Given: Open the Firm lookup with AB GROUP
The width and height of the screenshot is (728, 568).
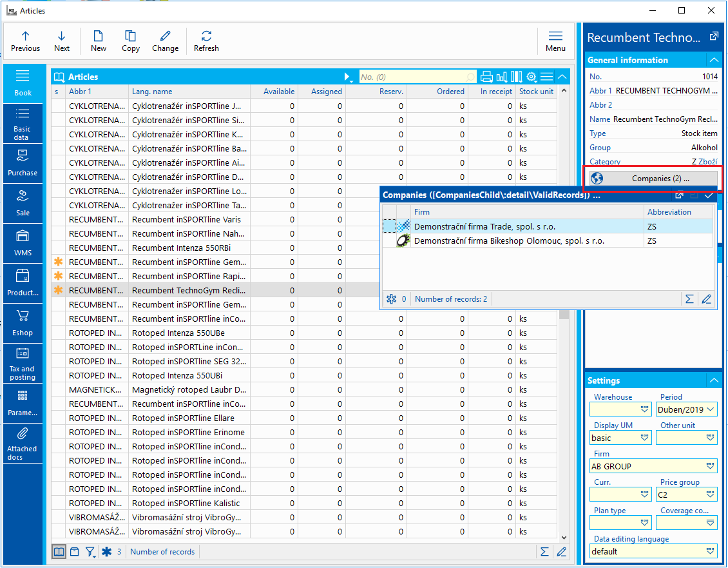Looking at the screenshot, I should click(x=711, y=466).
